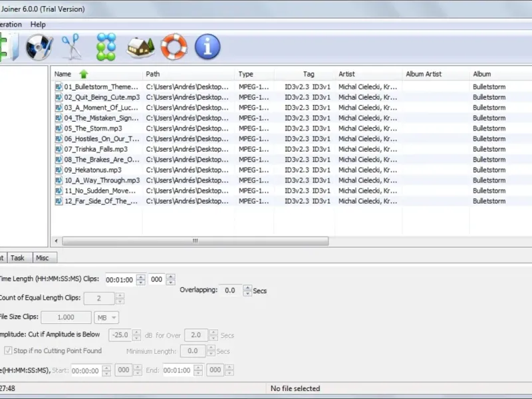The width and height of the screenshot is (532, 399).
Task: Select 06_Hostiles_On_Our_T file row
Action: coord(293,139)
